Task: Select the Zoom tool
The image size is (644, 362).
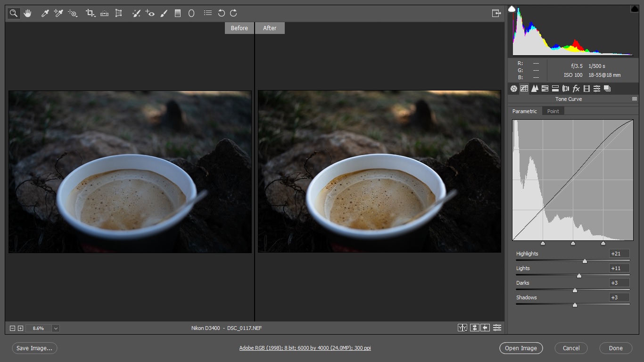Action: click(14, 14)
